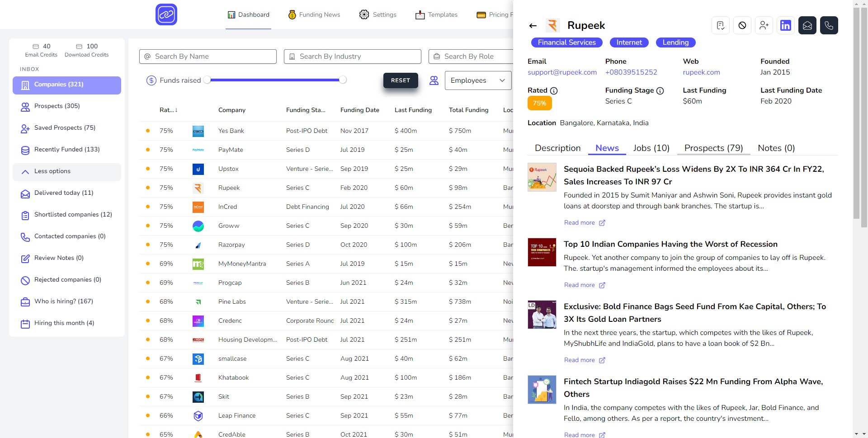Click the support@rupeek.com email link
Screen dimensions: 868x438
coord(562,72)
